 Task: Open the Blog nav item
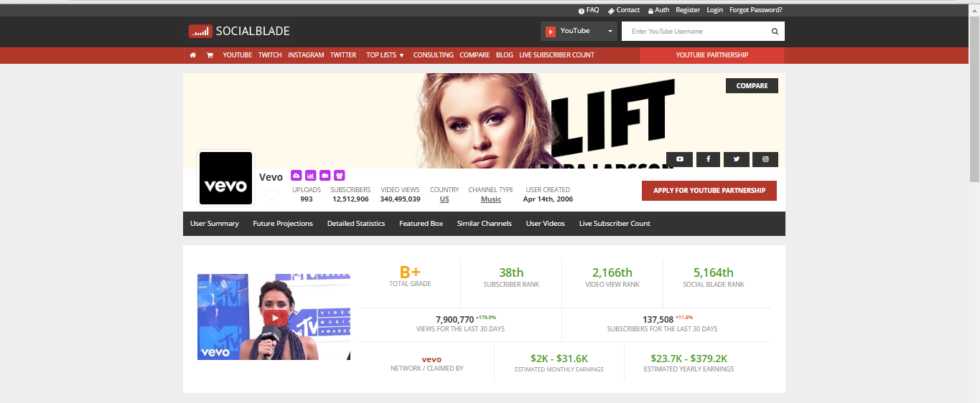pos(505,55)
